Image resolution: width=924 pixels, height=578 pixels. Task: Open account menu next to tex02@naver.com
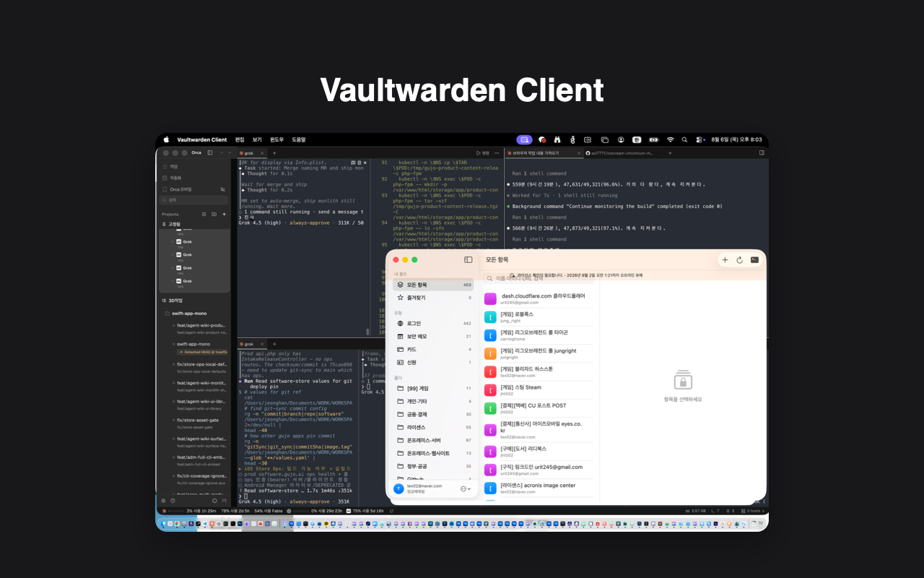[466, 489]
